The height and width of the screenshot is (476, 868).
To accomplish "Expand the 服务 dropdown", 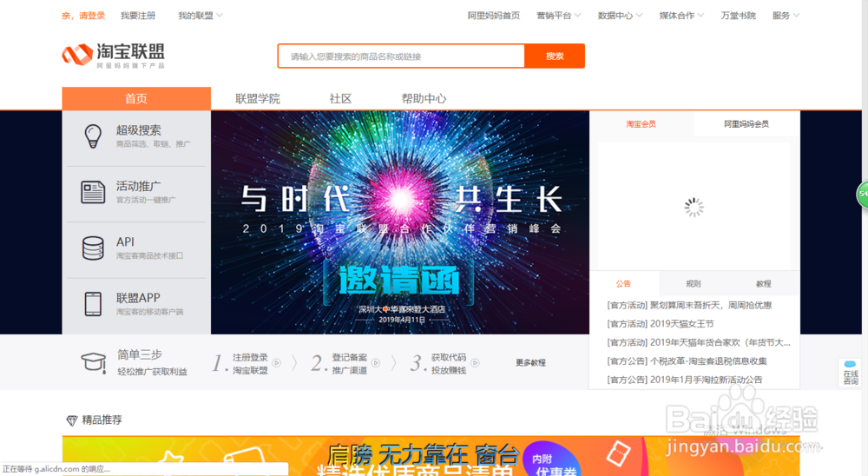I will [x=786, y=16].
